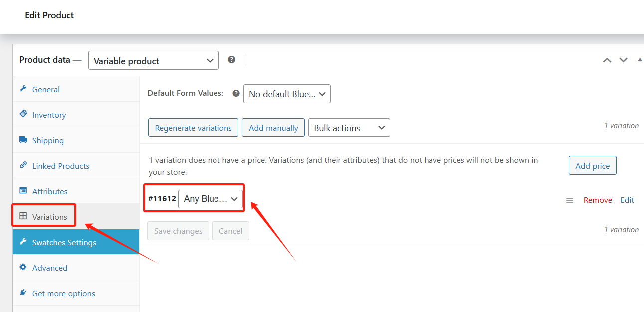Remove variation #11612
The width and height of the screenshot is (644, 312).
(597, 200)
